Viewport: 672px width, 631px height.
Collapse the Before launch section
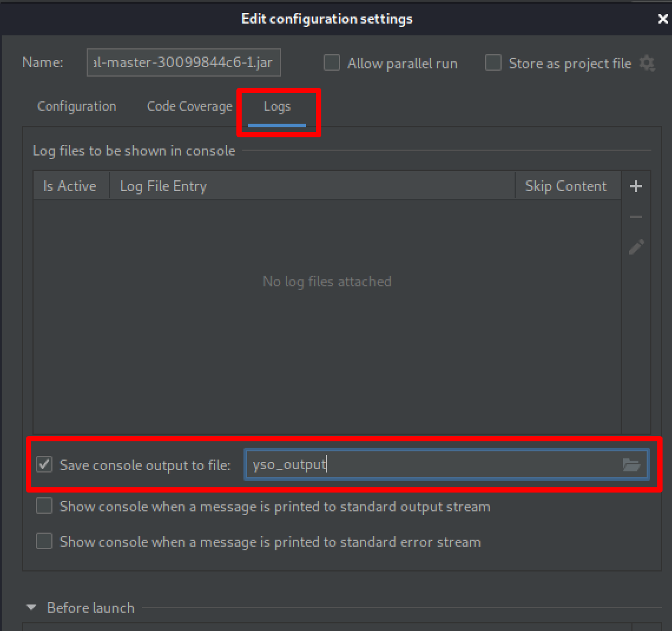[x=31, y=607]
